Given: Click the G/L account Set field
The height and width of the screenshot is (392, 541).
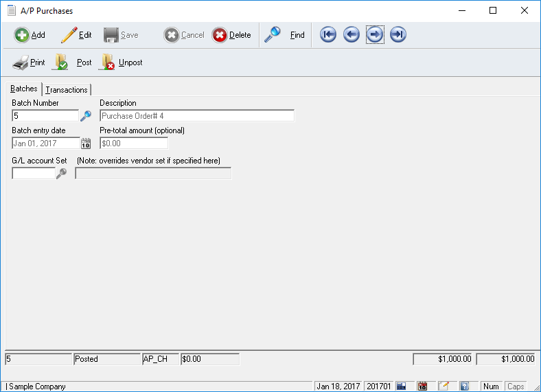Looking at the screenshot, I should pos(33,174).
